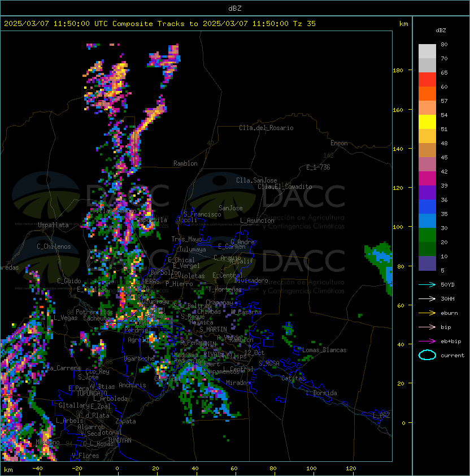
Task: Click the current legend label
Action: 452,356
